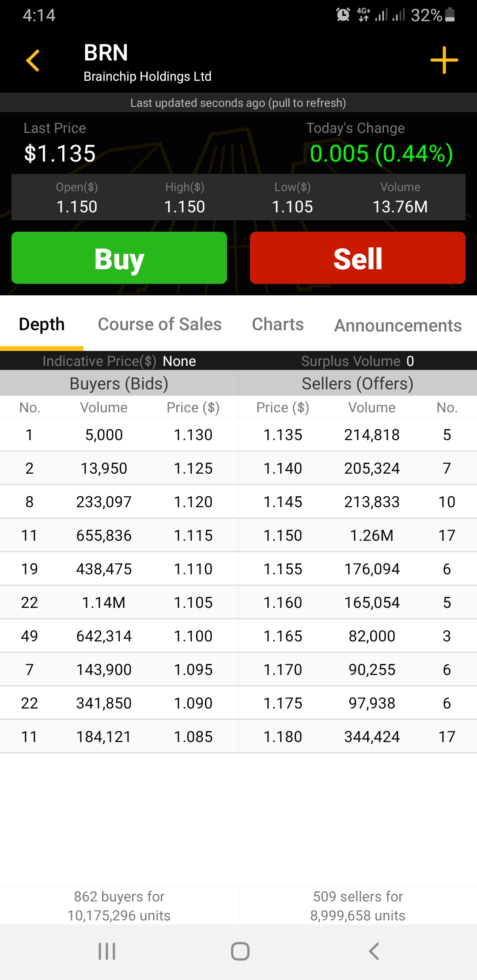Open the Announcements tab
477x980 pixels.
(397, 326)
